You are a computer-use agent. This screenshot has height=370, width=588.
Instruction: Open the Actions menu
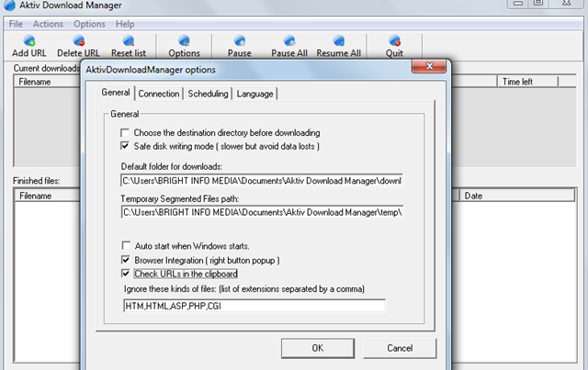point(48,24)
